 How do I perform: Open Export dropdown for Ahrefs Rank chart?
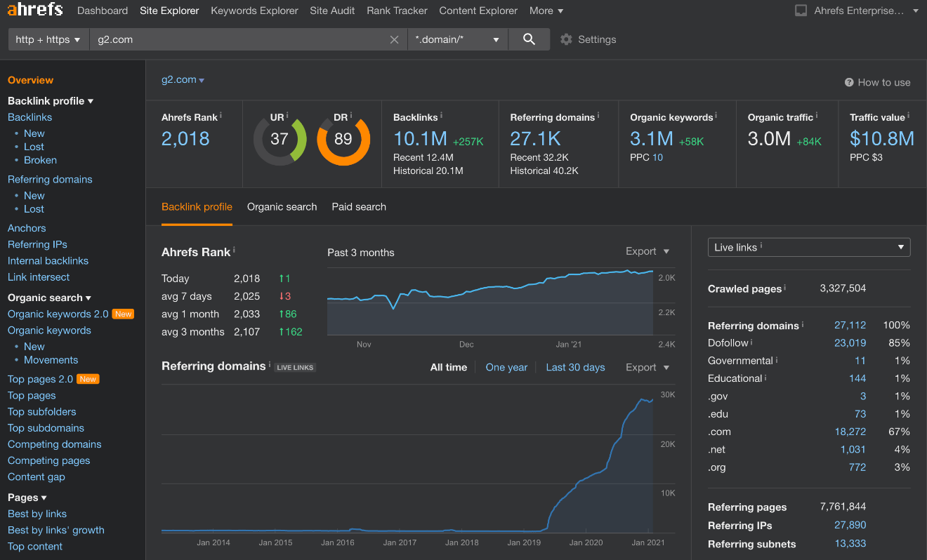pyautogui.click(x=647, y=251)
